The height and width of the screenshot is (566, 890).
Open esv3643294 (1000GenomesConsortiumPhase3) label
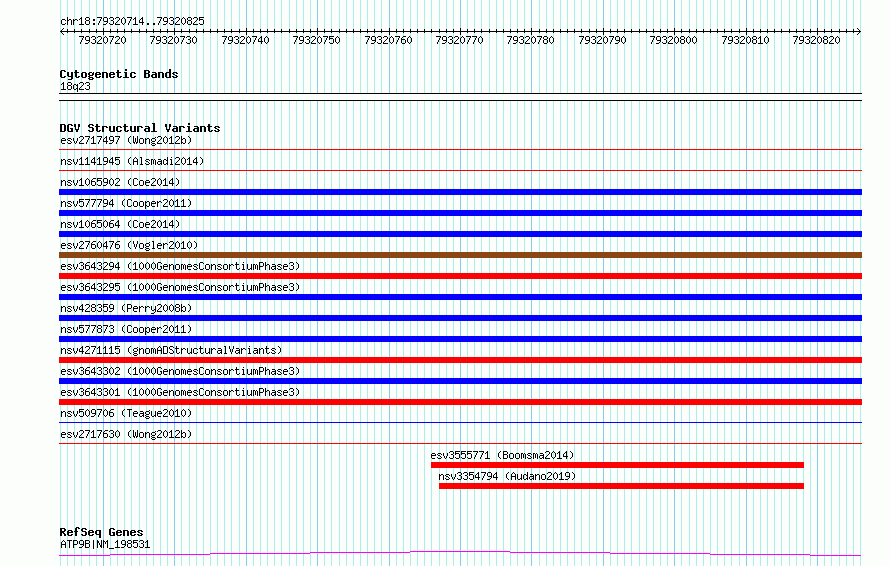(x=180, y=266)
